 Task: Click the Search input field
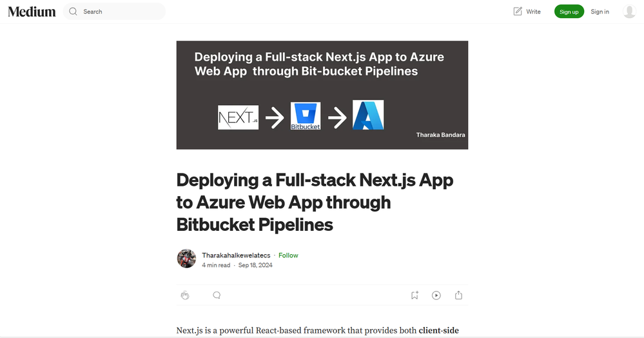114,12
